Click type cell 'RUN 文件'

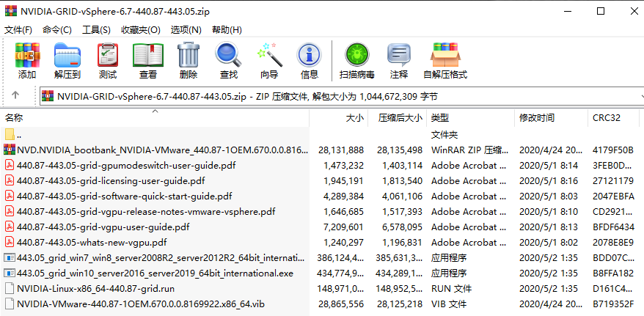click(451, 288)
